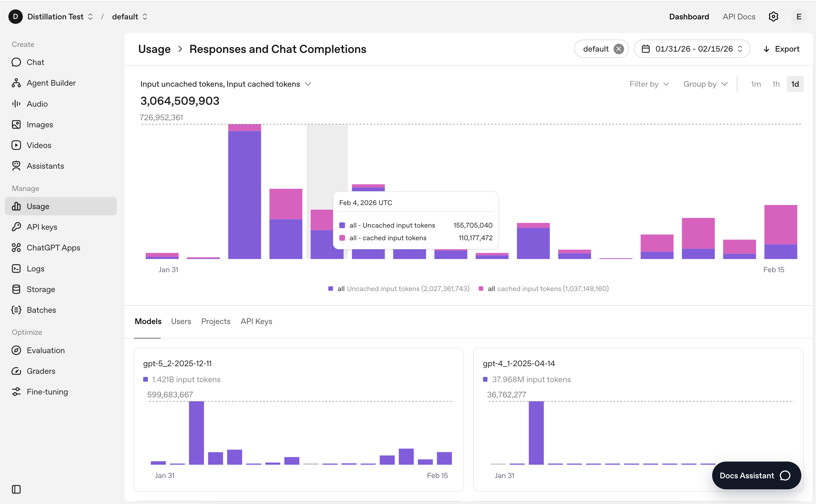Open the Audio section icon

(16, 104)
